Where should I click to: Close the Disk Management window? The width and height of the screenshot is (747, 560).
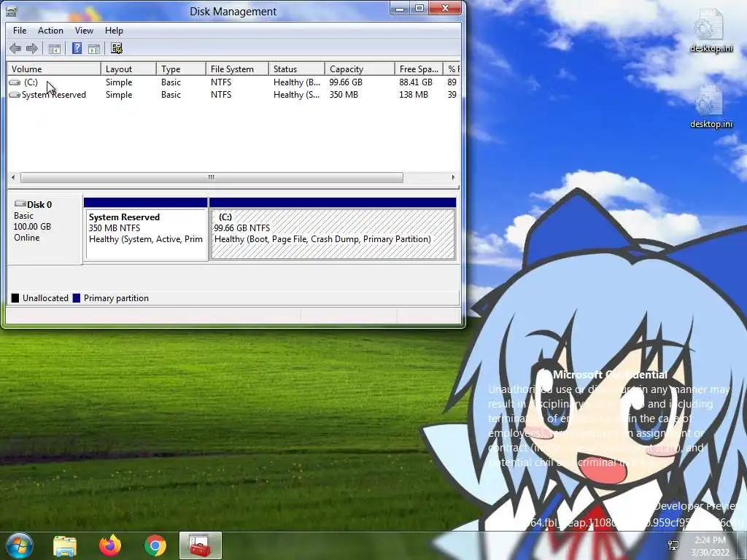click(446, 8)
